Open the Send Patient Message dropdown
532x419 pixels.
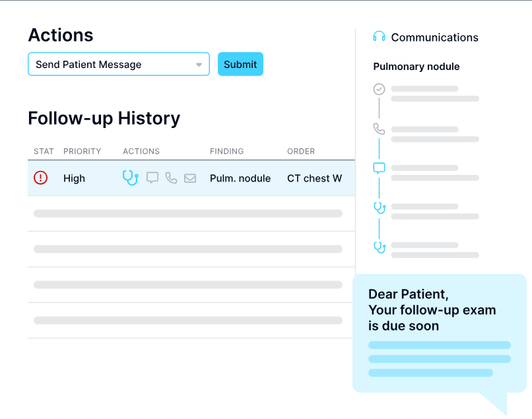(x=119, y=64)
